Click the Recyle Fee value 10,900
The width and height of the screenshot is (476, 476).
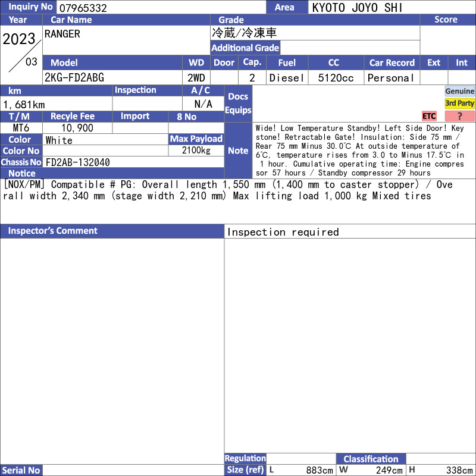(x=77, y=128)
